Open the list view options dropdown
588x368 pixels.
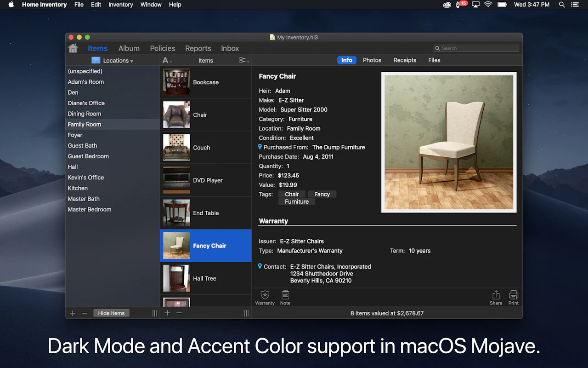tap(244, 60)
